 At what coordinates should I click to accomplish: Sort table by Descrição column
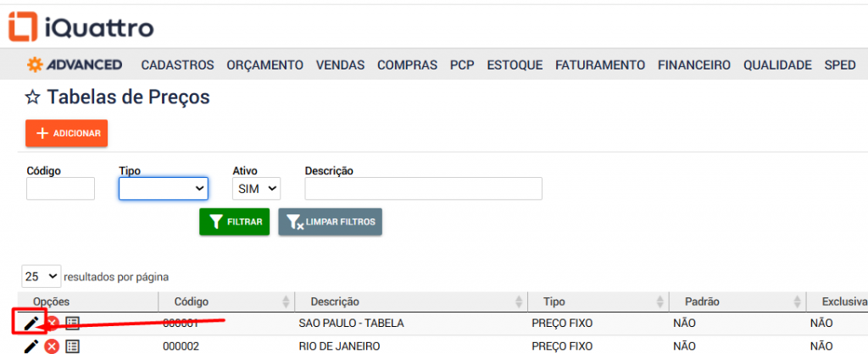(335, 301)
